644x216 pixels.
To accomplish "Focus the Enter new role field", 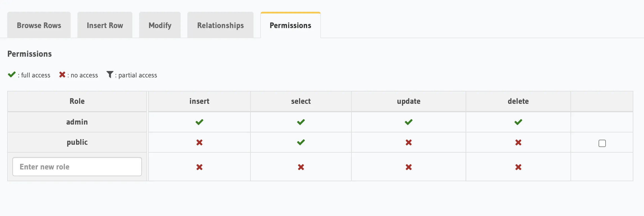I will click(77, 167).
